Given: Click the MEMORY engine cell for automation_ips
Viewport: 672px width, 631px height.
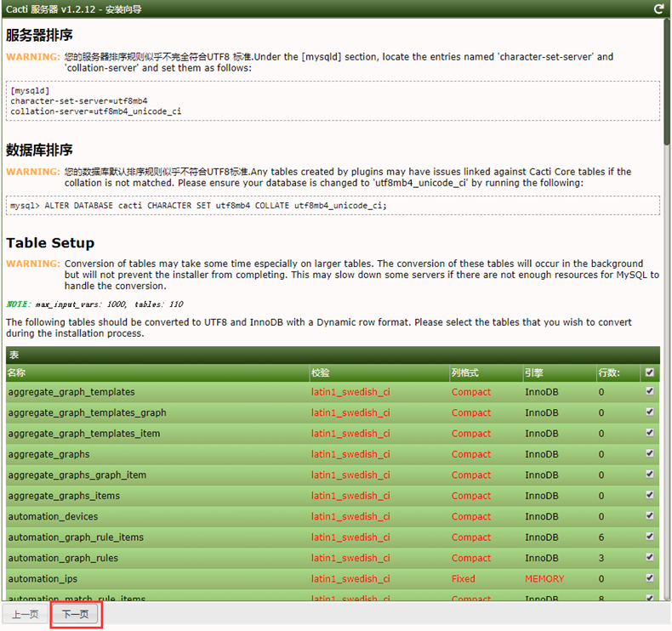Looking at the screenshot, I should (x=544, y=579).
